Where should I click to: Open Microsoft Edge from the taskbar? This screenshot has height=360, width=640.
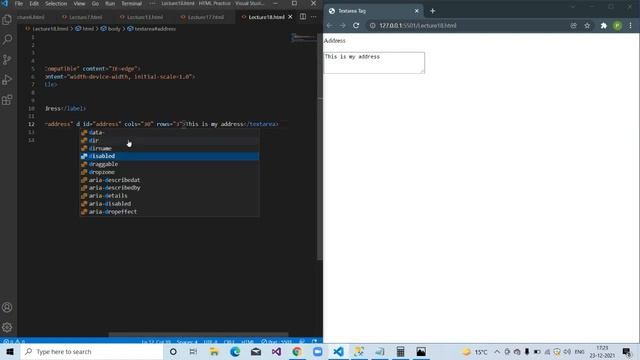pos(235,351)
